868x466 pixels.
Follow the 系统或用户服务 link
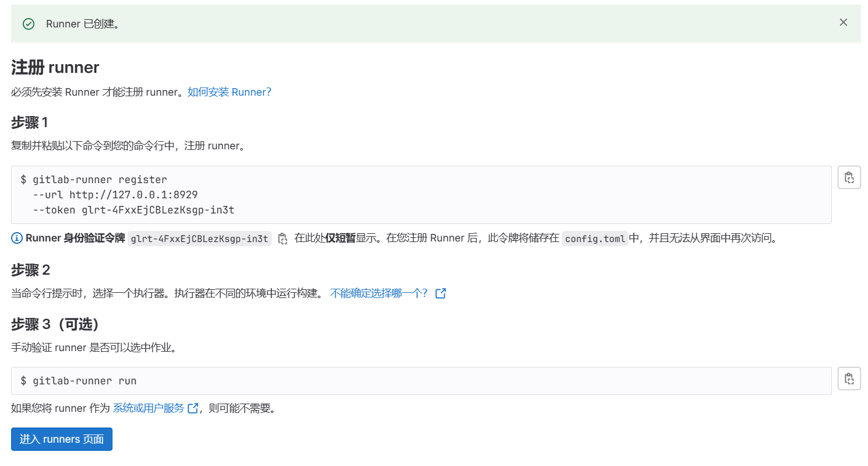149,408
